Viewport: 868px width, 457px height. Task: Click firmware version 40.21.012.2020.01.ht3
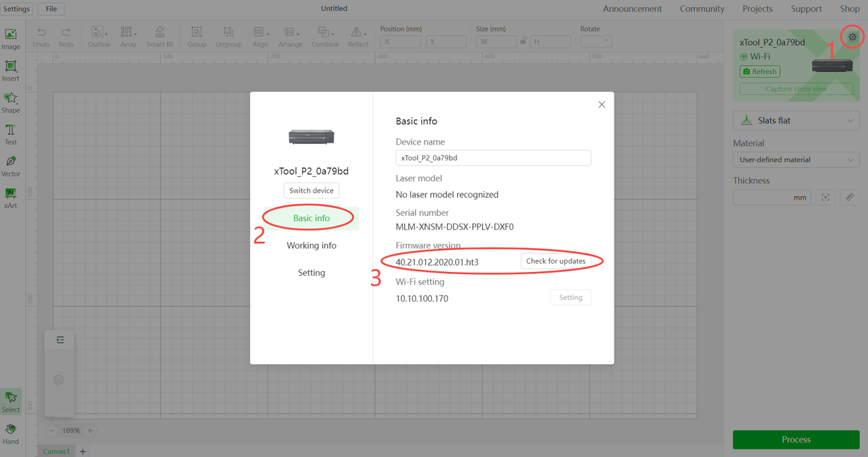pyautogui.click(x=437, y=262)
